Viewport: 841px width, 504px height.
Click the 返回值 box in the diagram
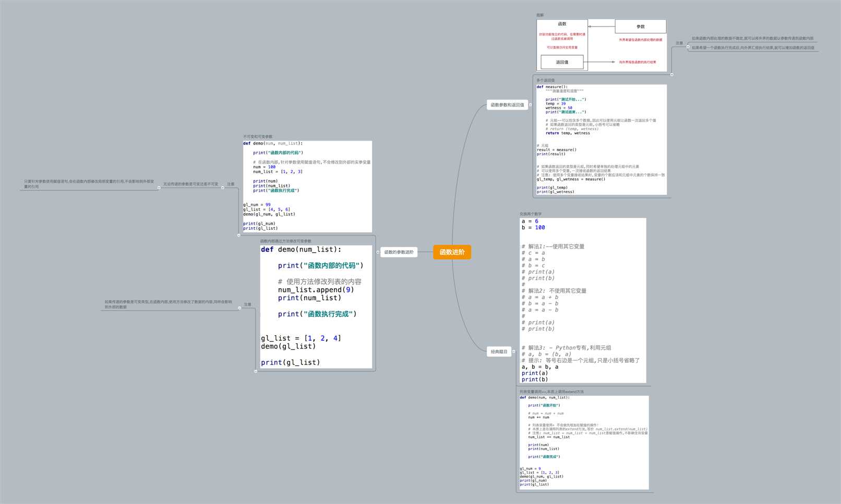click(562, 62)
